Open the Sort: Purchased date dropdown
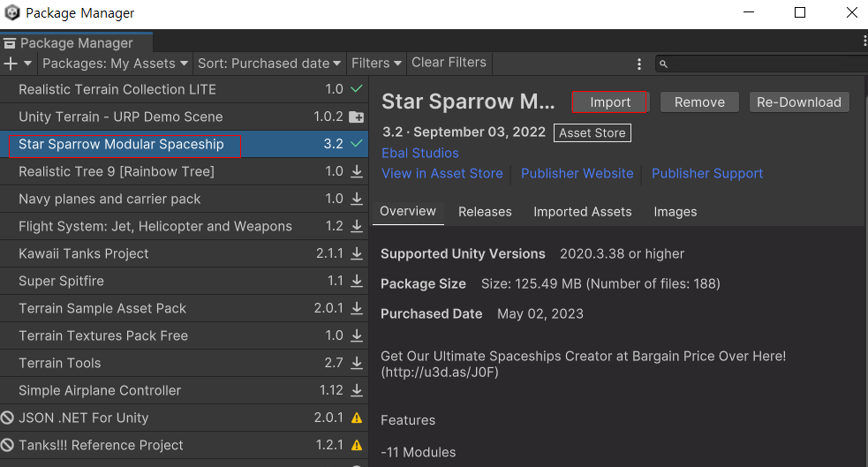 (269, 64)
